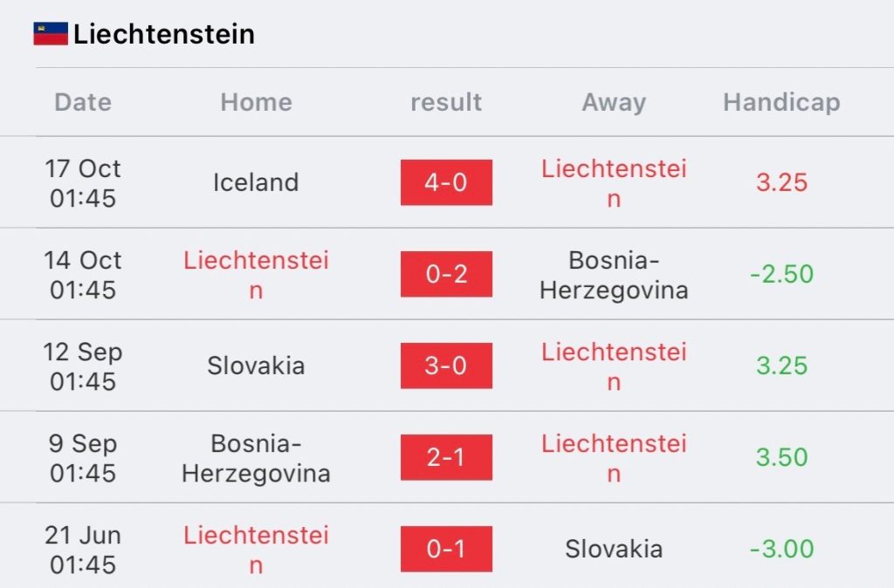Image resolution: width=894 pixels, height=588 pixels.
Task: Click the -2.50 handicap value
Action: (x=781, y=275)
